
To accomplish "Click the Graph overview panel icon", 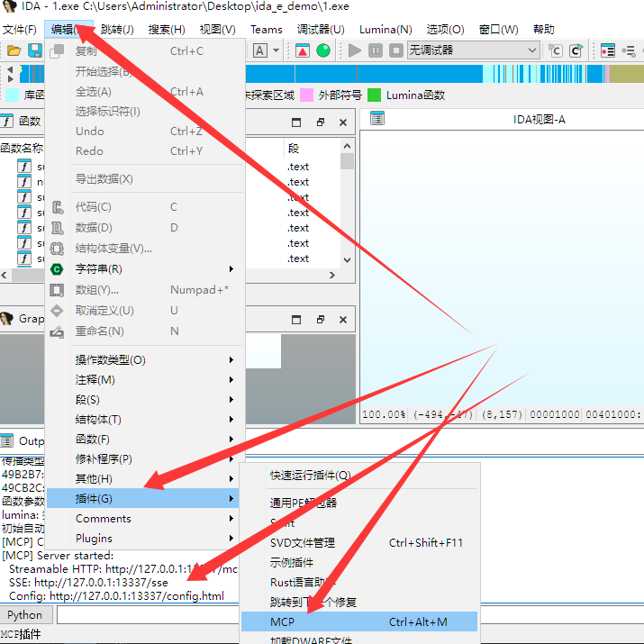I will [7, 319].
